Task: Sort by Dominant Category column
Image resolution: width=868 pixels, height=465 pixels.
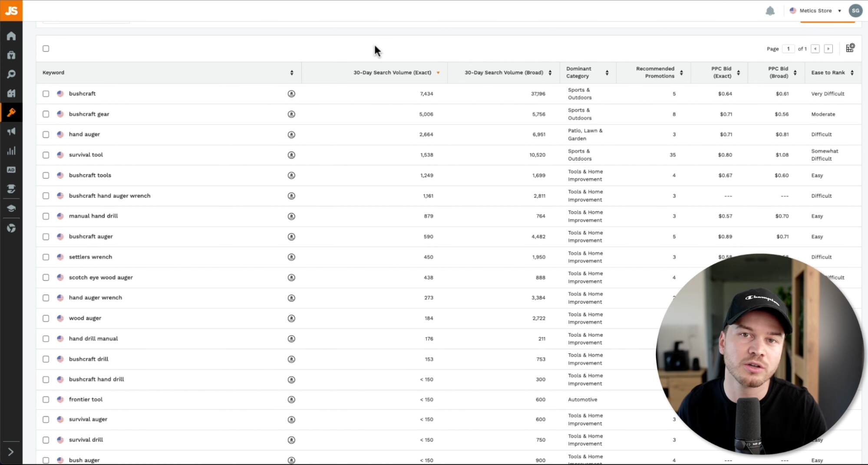Action: (x=607, y=73)
